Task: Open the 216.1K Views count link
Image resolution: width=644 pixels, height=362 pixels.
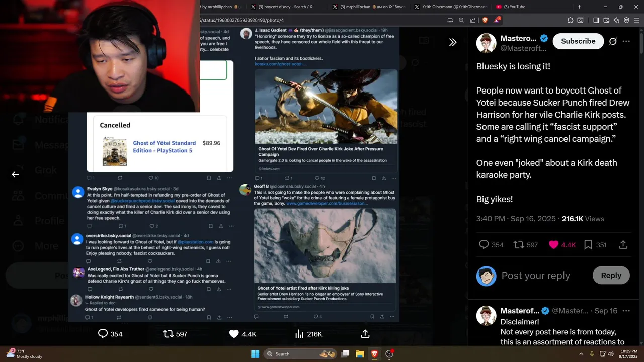Action: click(583, 219)
